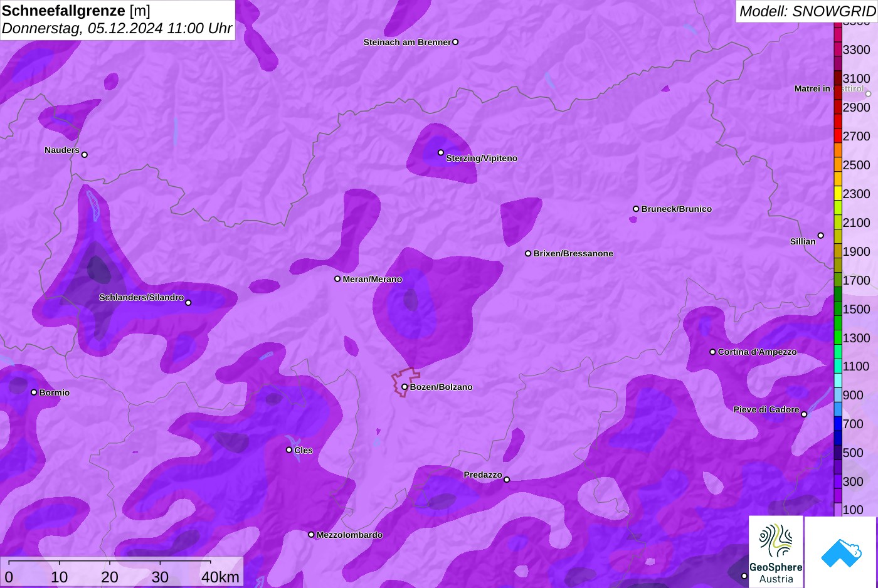Click the date Donnerstag, 05.12.2024 11:00 Uhr

tap(117, 28)
